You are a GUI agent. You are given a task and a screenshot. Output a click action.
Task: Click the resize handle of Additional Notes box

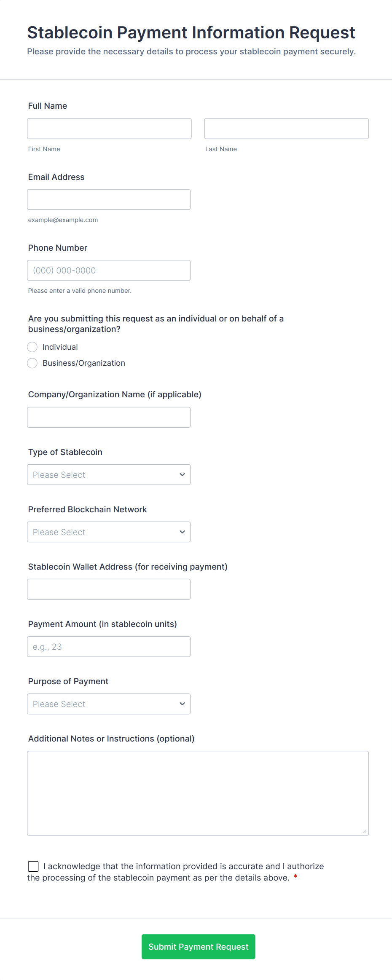click(365, 831)
